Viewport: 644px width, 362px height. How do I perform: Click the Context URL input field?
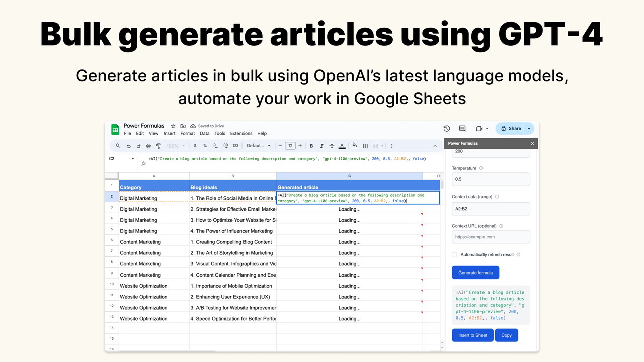(491, 237)
